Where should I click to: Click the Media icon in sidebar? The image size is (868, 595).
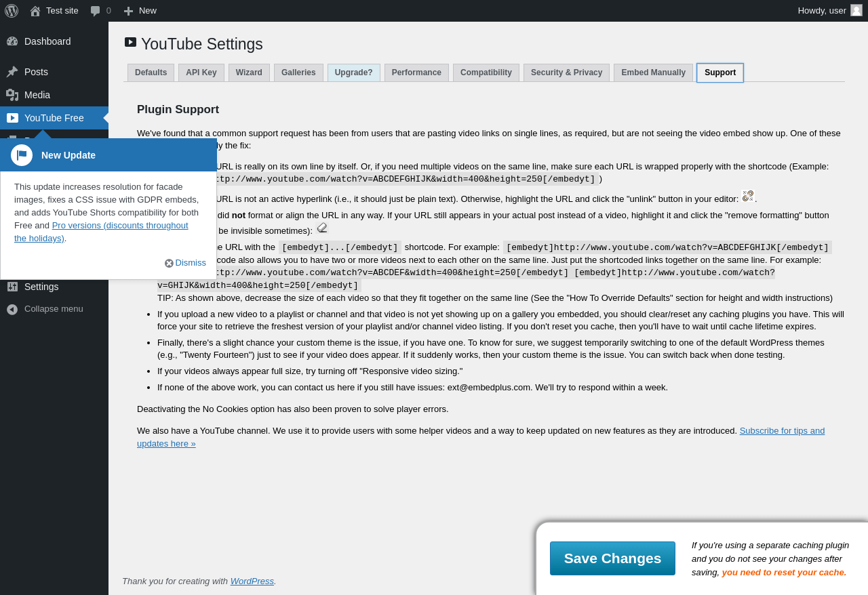coord(12,95)
